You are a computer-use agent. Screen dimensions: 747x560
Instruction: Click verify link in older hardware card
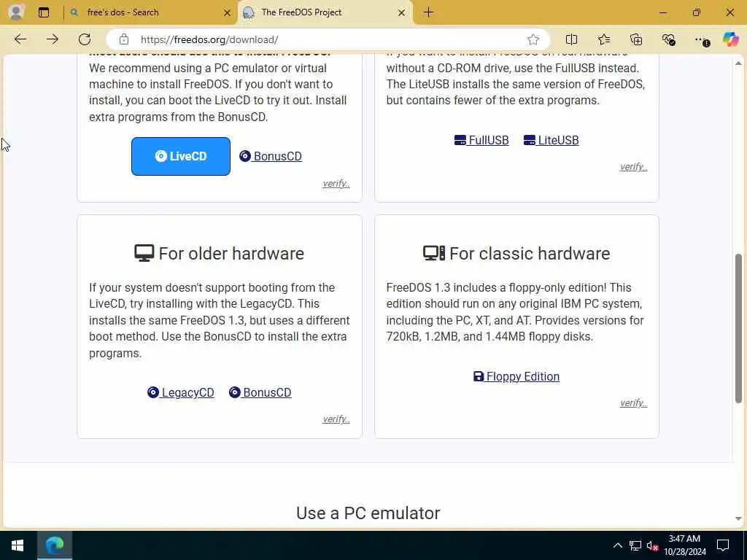336,419
